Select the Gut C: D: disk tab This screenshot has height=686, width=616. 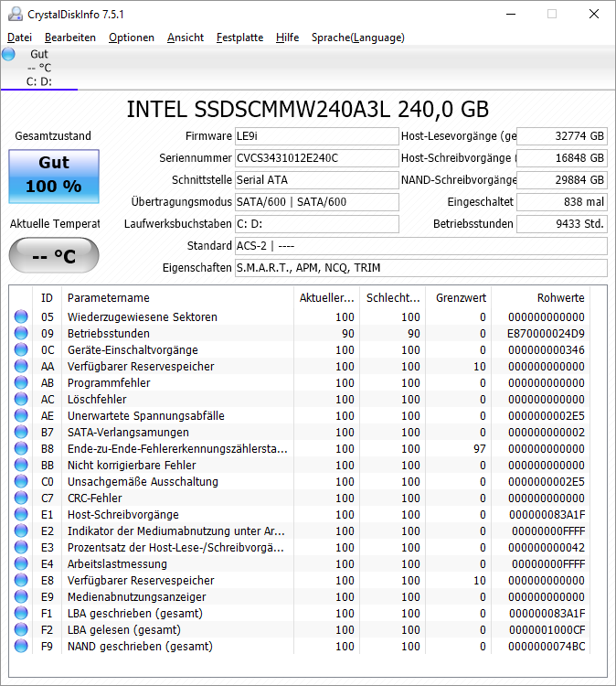click(39, 68)
